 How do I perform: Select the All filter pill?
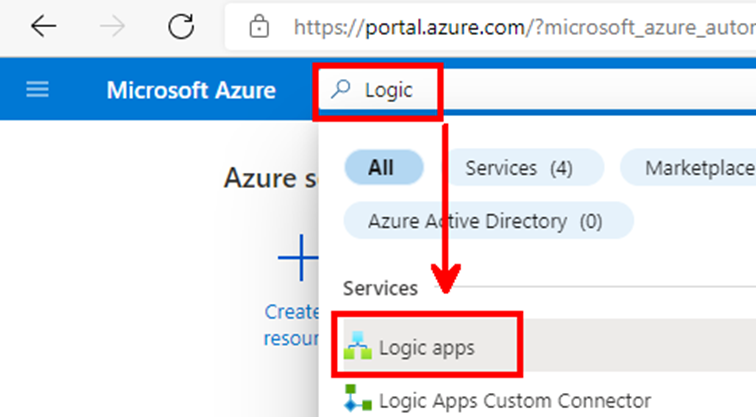coord(384,168)
